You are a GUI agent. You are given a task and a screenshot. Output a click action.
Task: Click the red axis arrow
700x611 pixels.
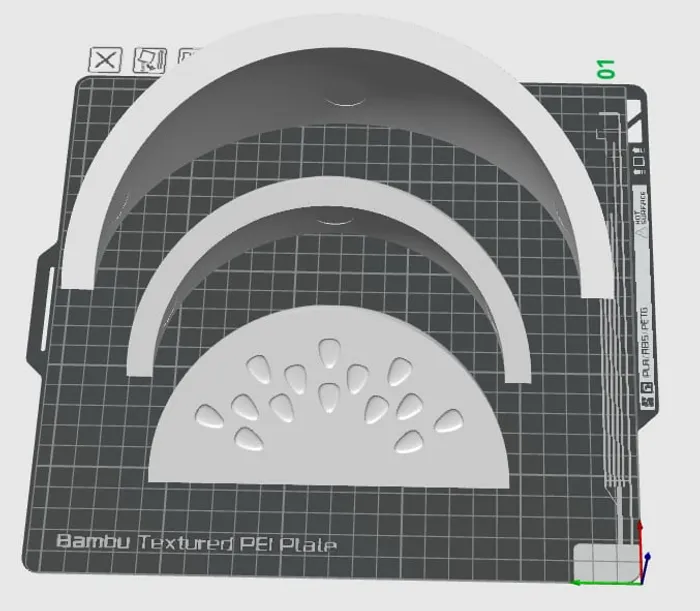pos(641,533)
